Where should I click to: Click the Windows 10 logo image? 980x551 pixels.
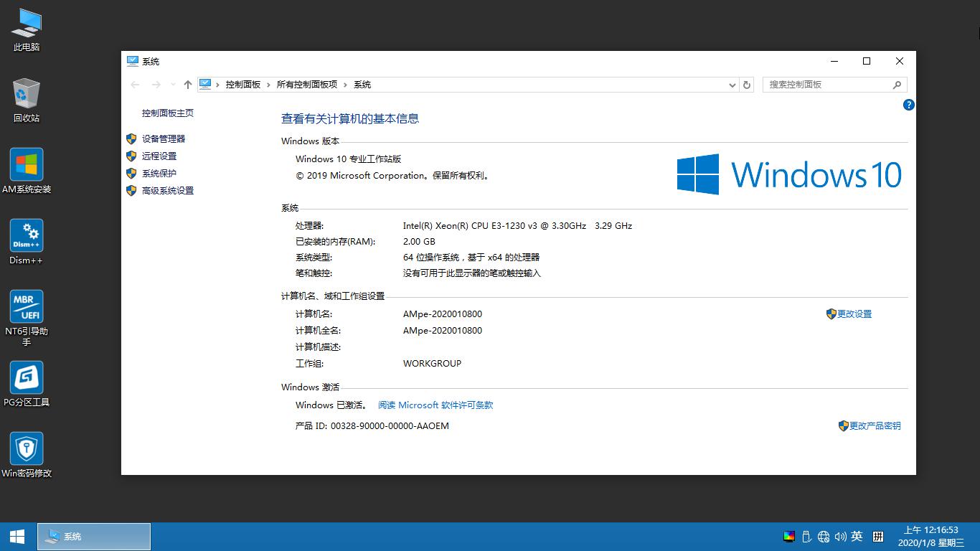(x=789, y=174)
